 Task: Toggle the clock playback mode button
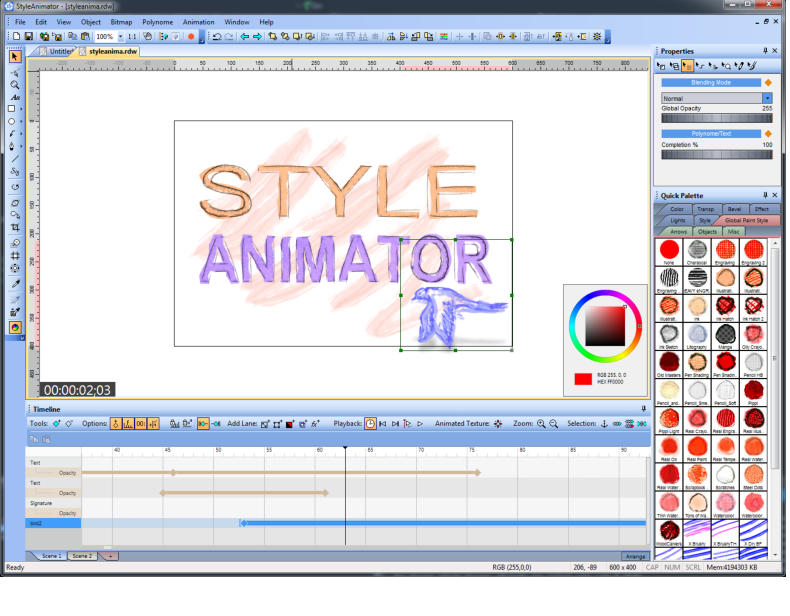click(370, 424)
